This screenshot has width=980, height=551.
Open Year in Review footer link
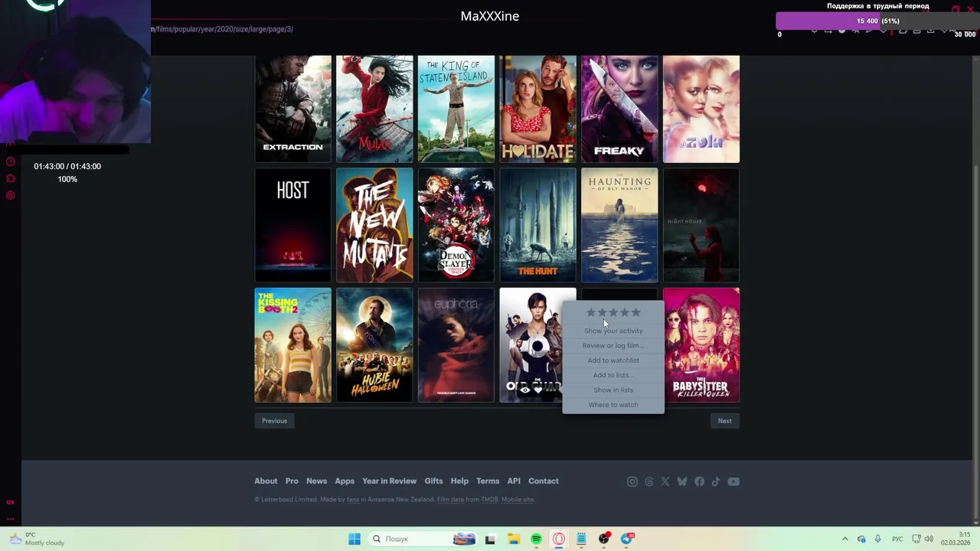click(x=389, y=481)
